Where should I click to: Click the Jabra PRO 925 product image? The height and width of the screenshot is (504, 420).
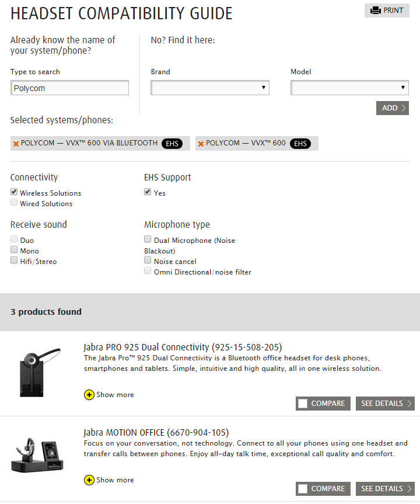pos(40,372)
